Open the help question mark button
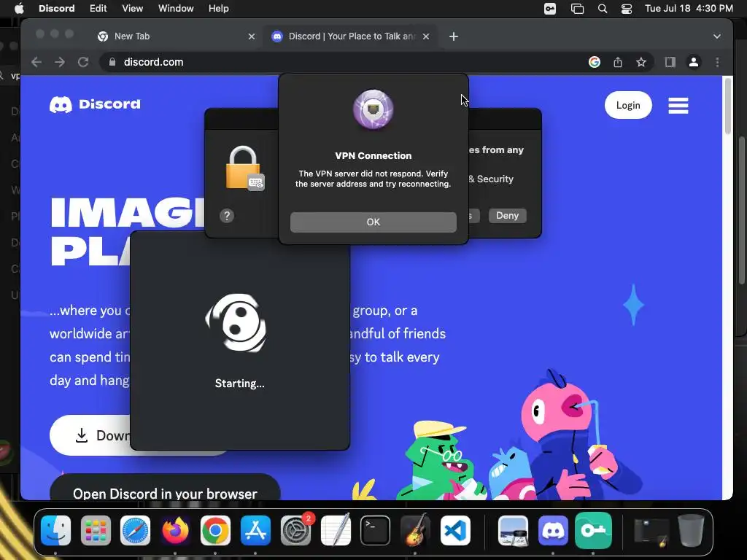Image resolution: width=747 pixels, height=560 pixels. click(227, 216)
